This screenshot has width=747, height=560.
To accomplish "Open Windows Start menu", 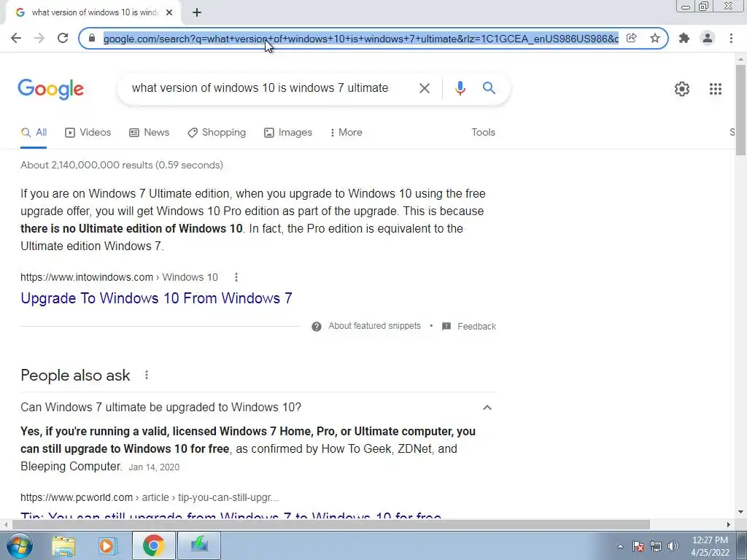I will pos(20,545).
